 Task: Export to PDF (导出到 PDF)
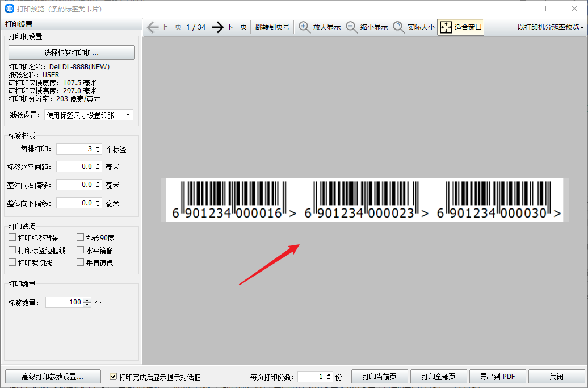(497, 377)
